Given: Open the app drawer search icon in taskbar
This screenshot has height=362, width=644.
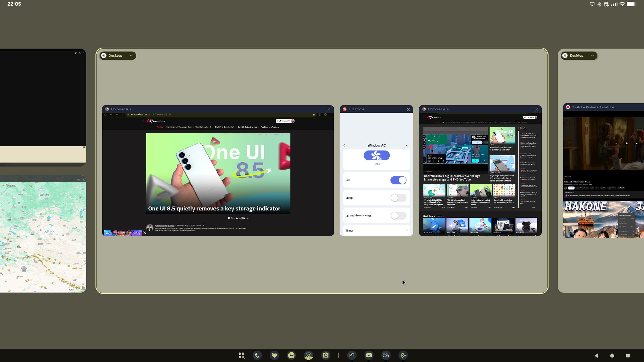Looking at the screenshot, I should (241, 355).
